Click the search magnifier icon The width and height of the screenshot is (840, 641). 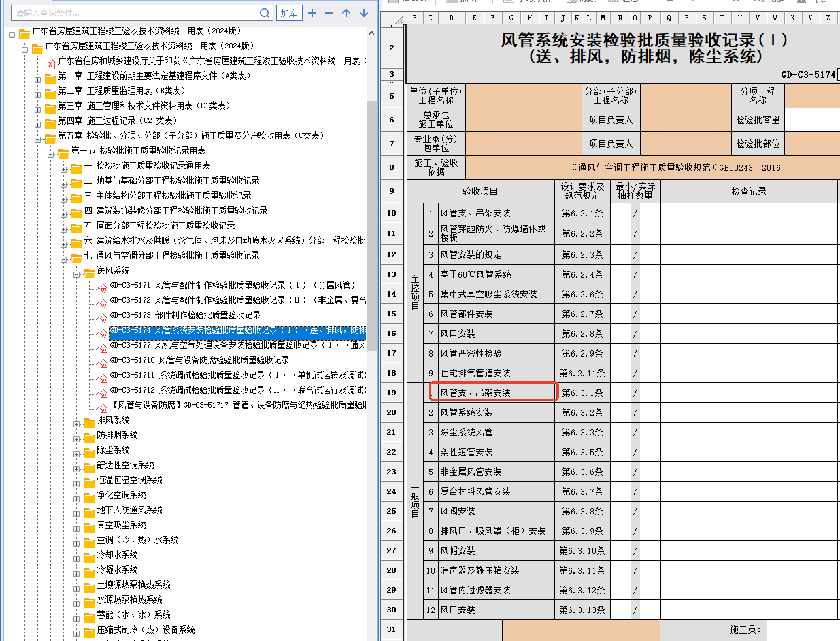pyautogui.click(x=265, y=13)
